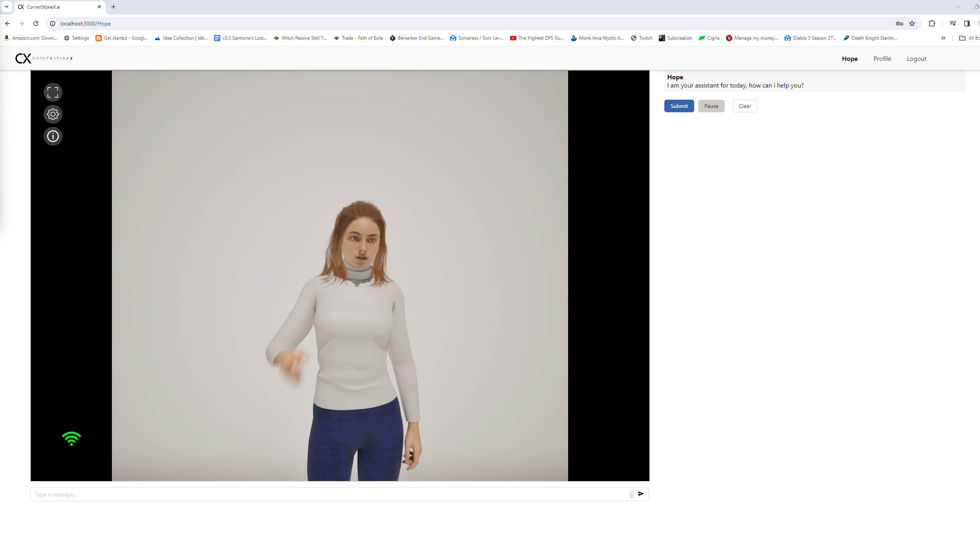The width and height of the screenshot is (980, 540).
Task: Pause the avatar response
Action: (711, 106)
